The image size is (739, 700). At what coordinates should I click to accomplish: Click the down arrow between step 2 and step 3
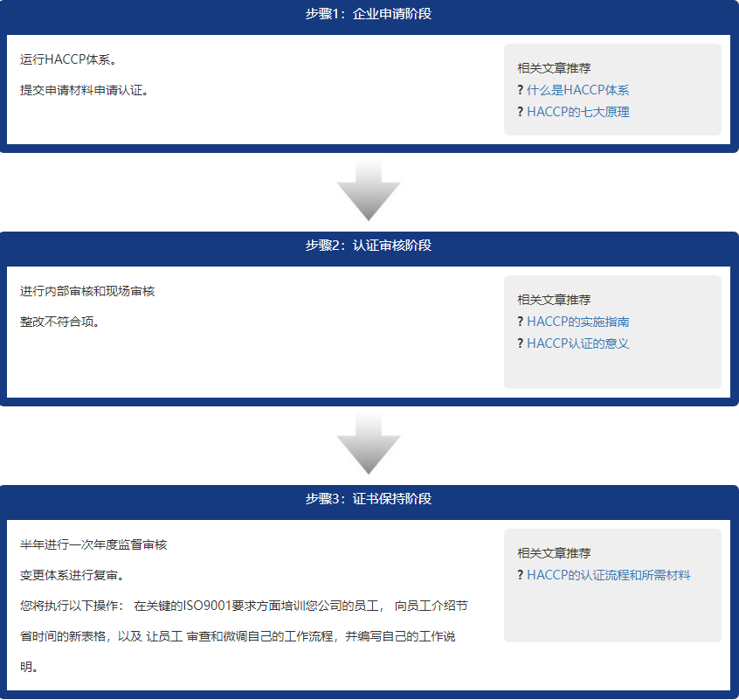(369, 444)
